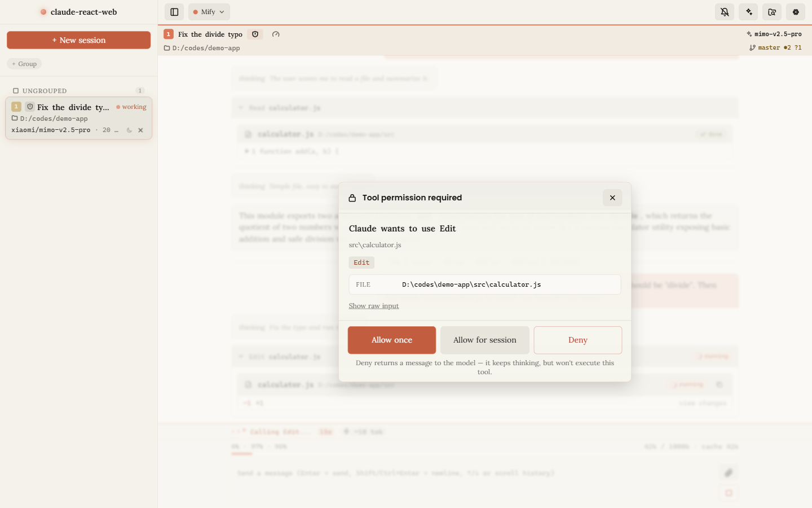
Task: Open the Mify dropdown
Action: 209,12
